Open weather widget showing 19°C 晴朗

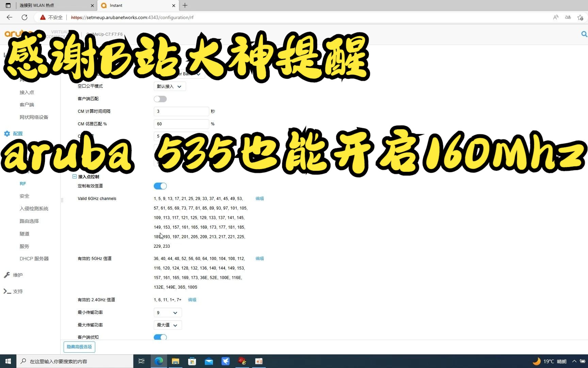click(550, 361)
